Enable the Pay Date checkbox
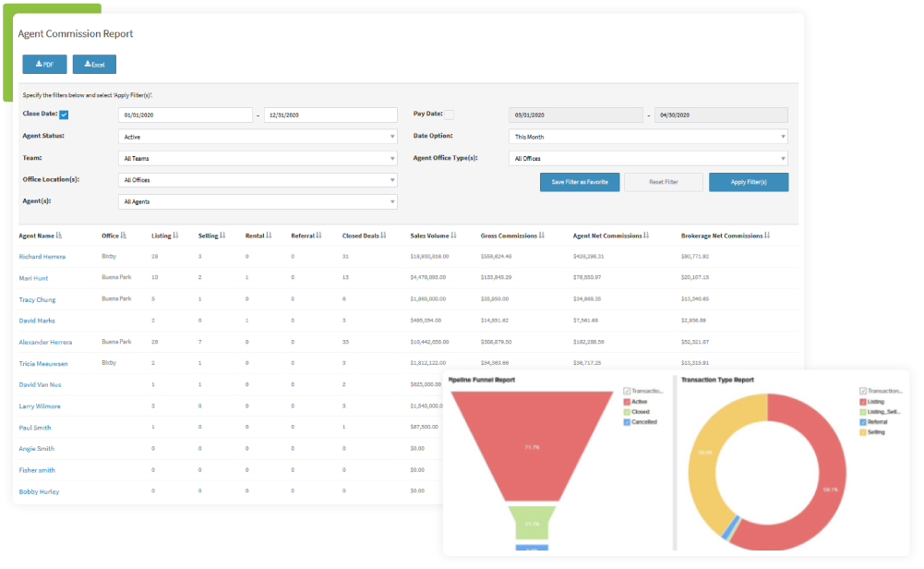 coord(450,114)
